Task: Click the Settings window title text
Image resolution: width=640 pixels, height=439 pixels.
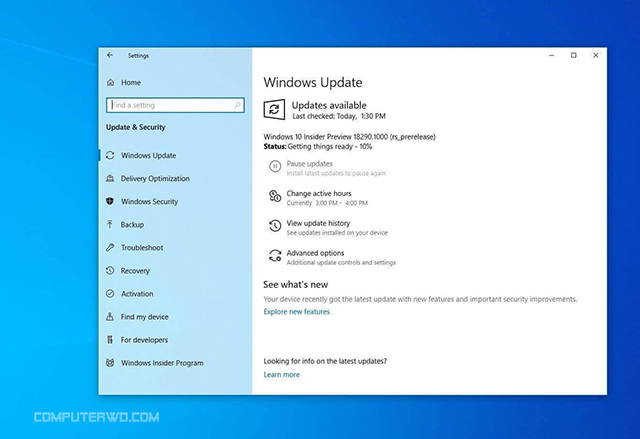Action: click(x=138, y=55)
